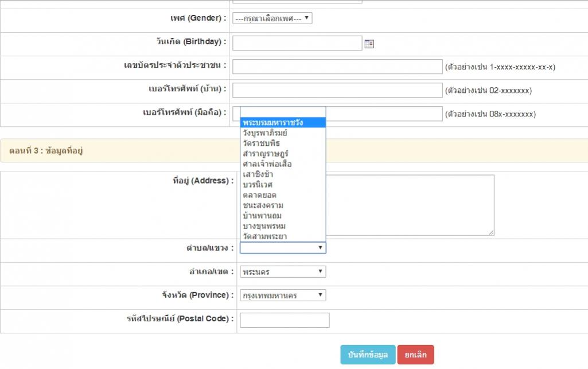Click the เลขบัตรประจำตัวประชาชน ID number field
588x369 pixels.
coord(337,67)
